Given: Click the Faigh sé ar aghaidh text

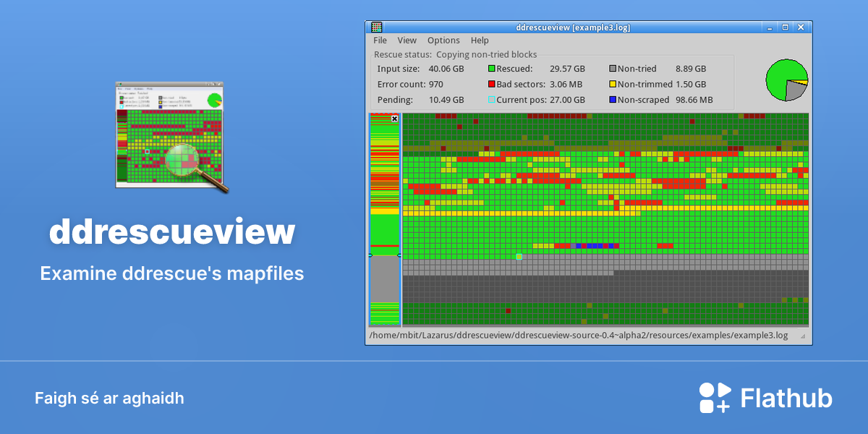Looking at the screenshot, I should [109, 399].
